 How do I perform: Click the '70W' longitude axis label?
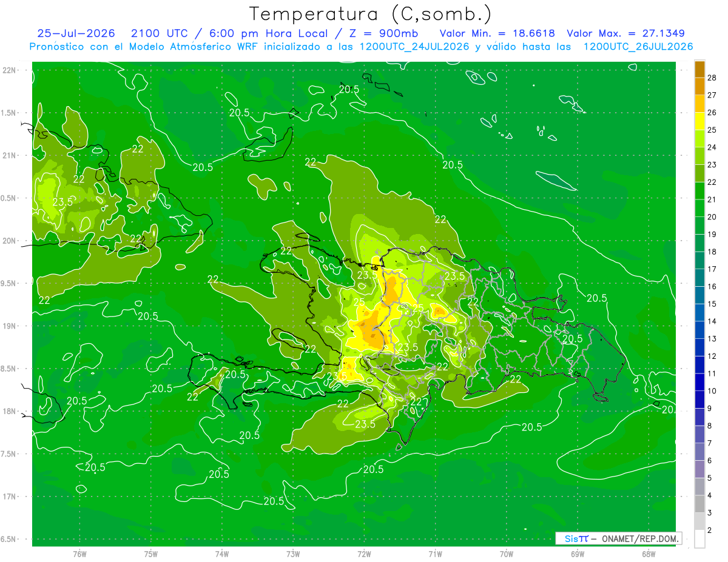[x=507, y=554]
